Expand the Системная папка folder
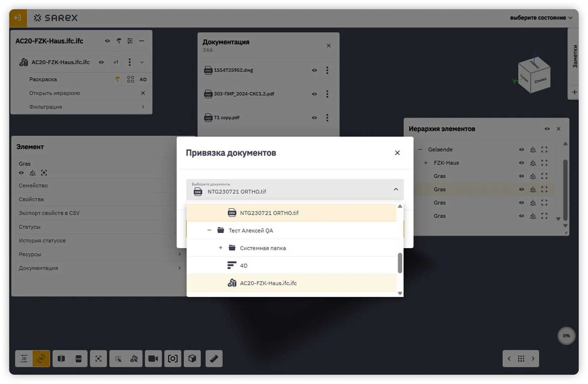Image resolution: width=588 pixels, height=384 pixels. click(220, 248)
